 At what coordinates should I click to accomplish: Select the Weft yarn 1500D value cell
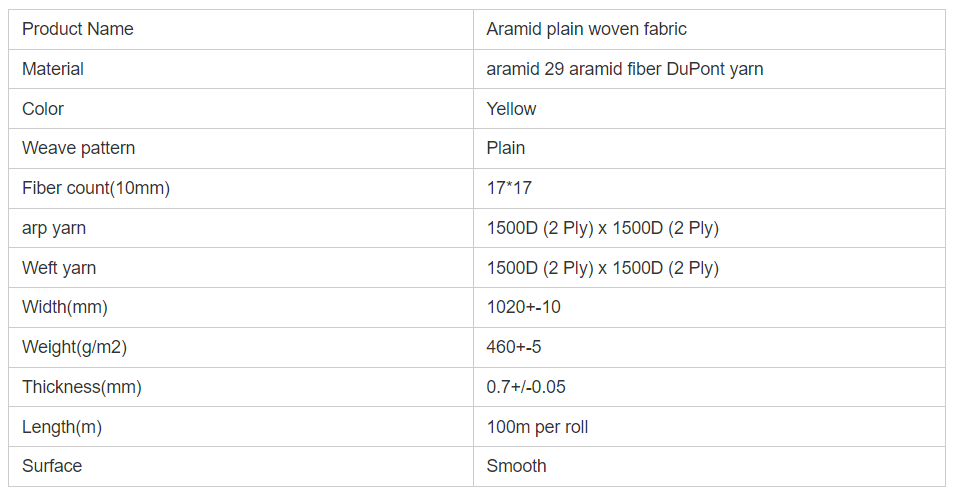602,268
